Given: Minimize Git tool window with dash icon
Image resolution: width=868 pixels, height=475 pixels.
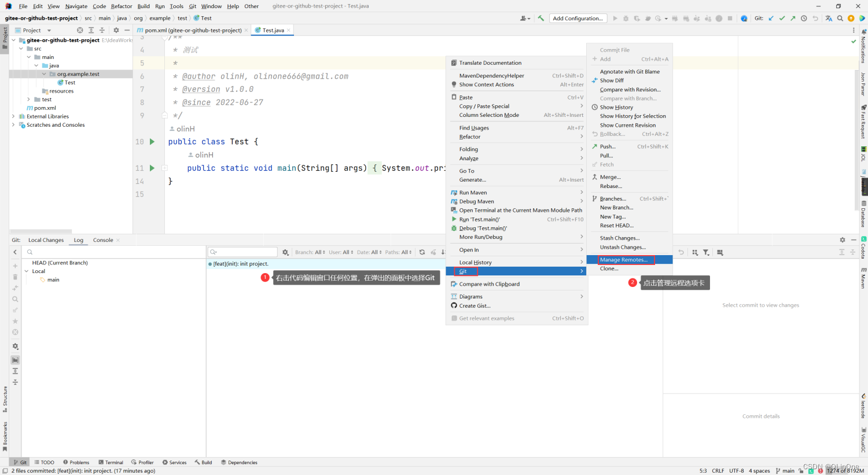Looking at the screenshot, I should click(x=854, y=240).
